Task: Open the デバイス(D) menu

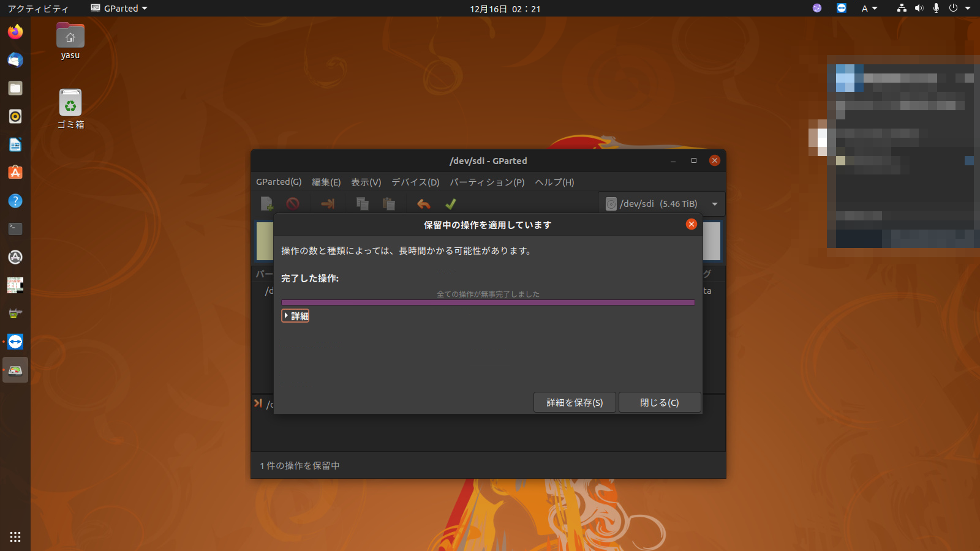Action: pyautogui.click(x=415, y=182)
